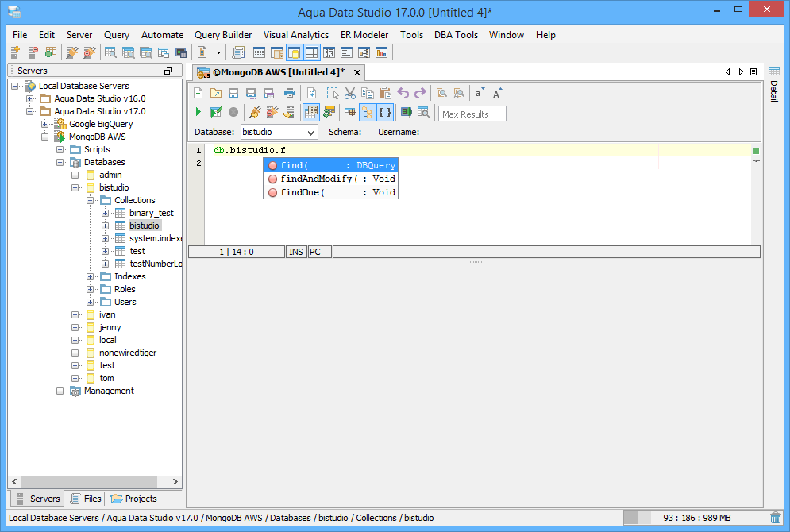Open the File menu
The width and height of the screenshot is (790, 532).
[20, 35]
